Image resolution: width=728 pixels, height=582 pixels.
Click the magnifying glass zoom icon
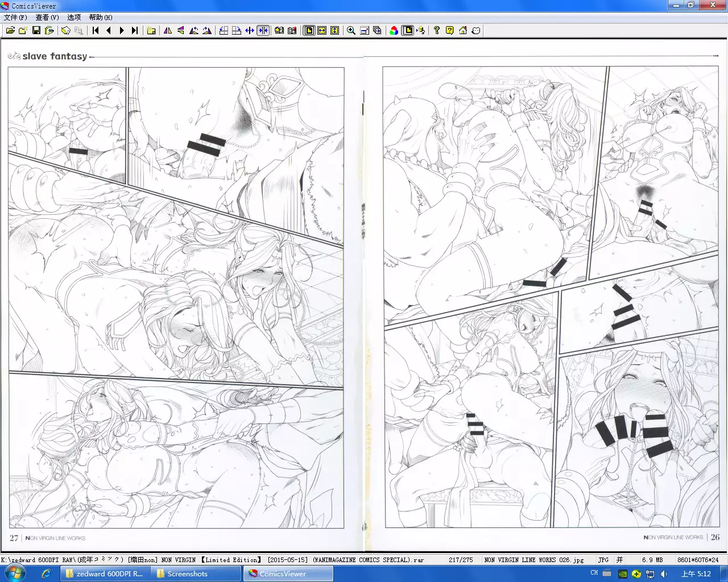(x=351, y=31)
